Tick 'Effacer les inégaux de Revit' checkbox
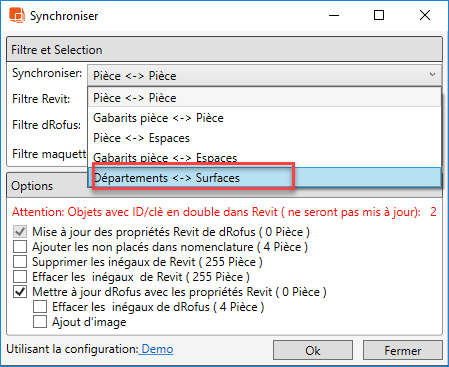The image size is (449, 367). click(20, 277)
